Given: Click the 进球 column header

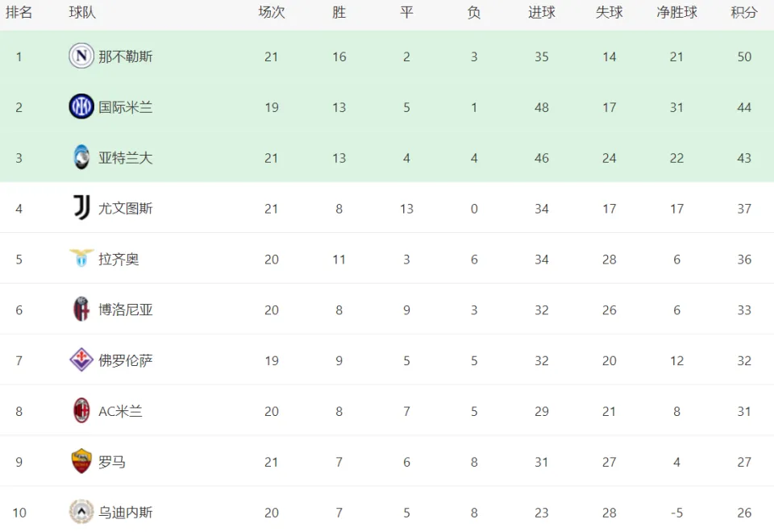Looking at the screenshot, I should (x=542, y=12).
